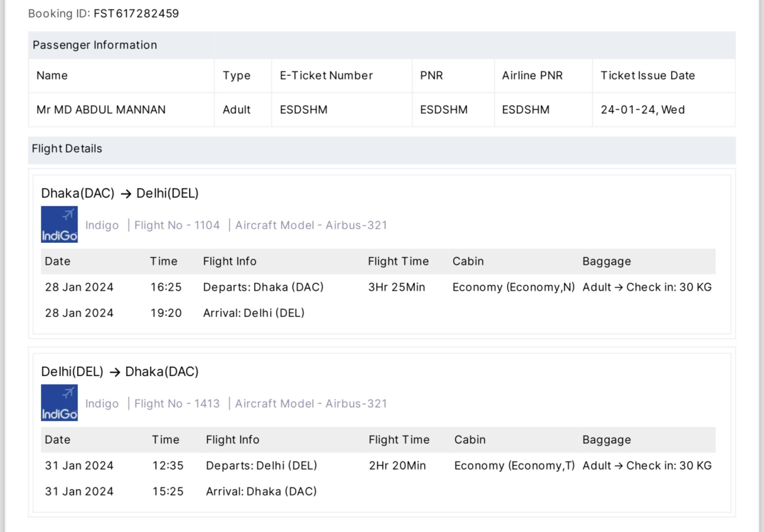Click the IndiGo logo for Dhaka to Delhi flight

(x=59, y=225)
